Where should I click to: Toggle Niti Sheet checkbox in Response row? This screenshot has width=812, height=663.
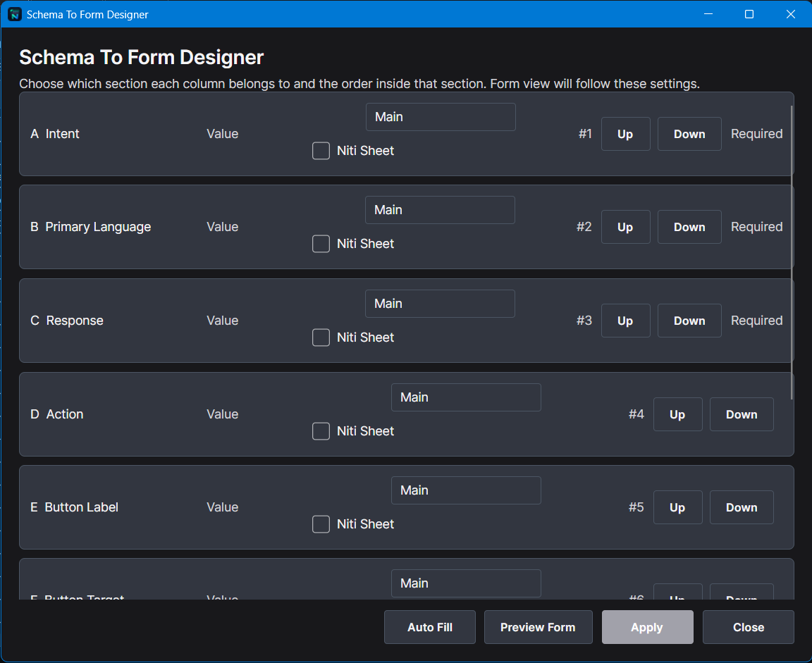click(321, 337)
